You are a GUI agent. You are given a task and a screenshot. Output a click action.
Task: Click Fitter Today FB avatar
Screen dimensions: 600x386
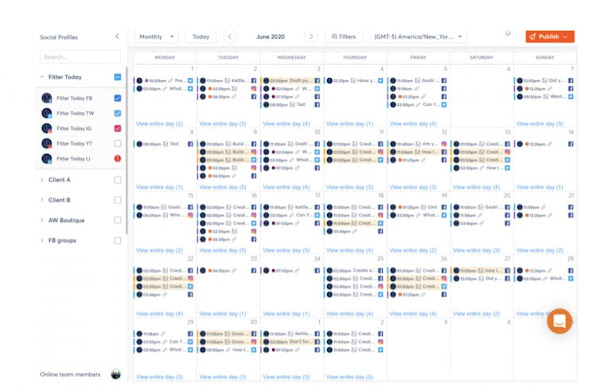pos(47,98)
